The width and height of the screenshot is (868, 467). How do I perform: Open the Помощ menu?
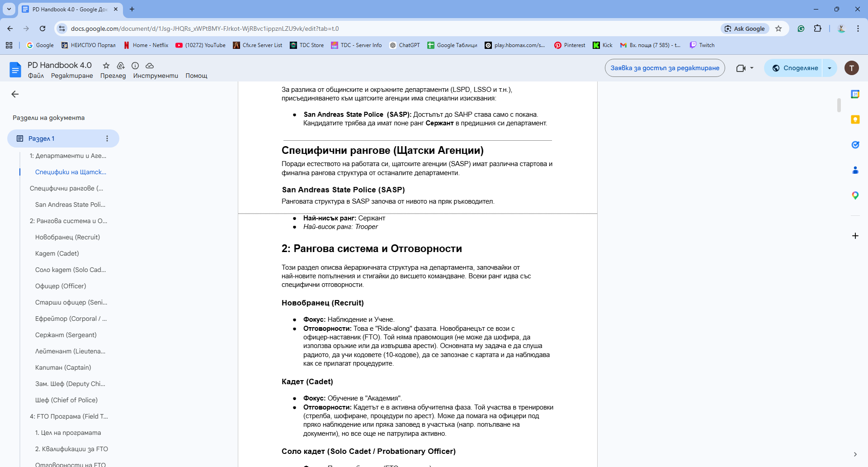point(196,76)
